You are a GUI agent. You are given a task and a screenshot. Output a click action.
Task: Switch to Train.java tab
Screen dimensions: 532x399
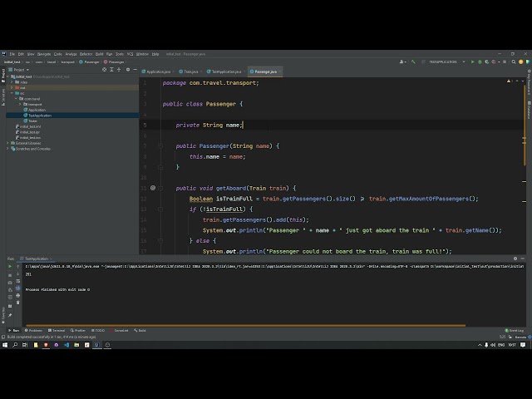pyautogui.click(x=189, y=71)
